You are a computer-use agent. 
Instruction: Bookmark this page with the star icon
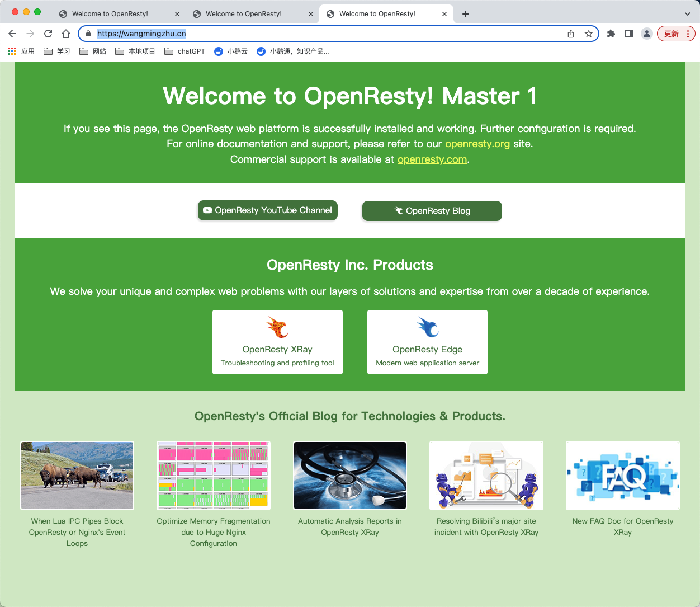pos(589,34)
